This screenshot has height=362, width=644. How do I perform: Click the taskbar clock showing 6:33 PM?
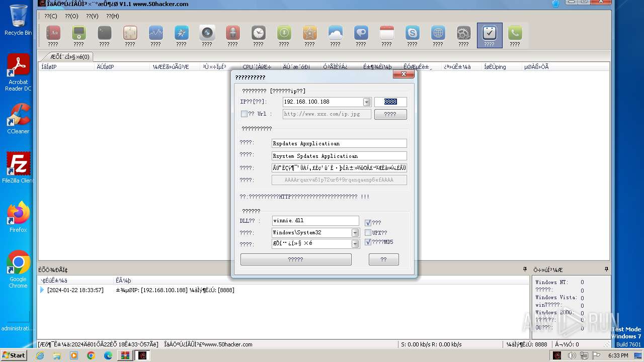point(618,355)
